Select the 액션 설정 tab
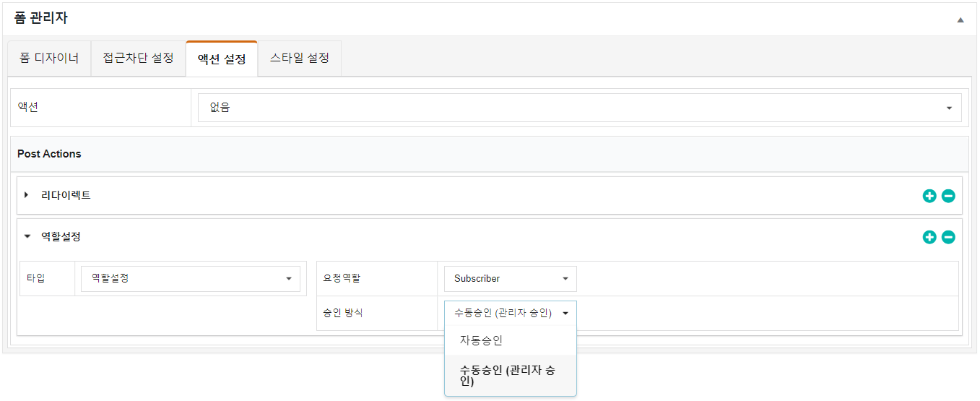Screen dimensions: 980x401 (222, 59)
